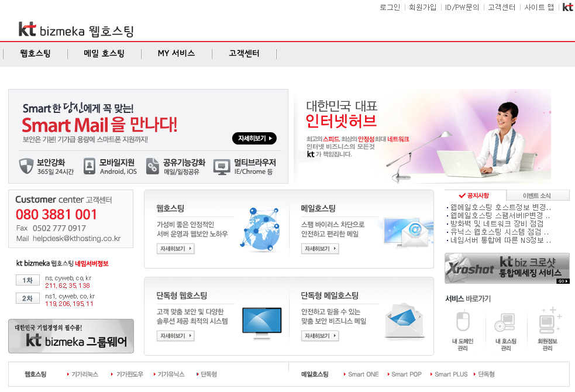Click the 메일호스팅 envelope icon
575x392 pixels.
[407, 233]
